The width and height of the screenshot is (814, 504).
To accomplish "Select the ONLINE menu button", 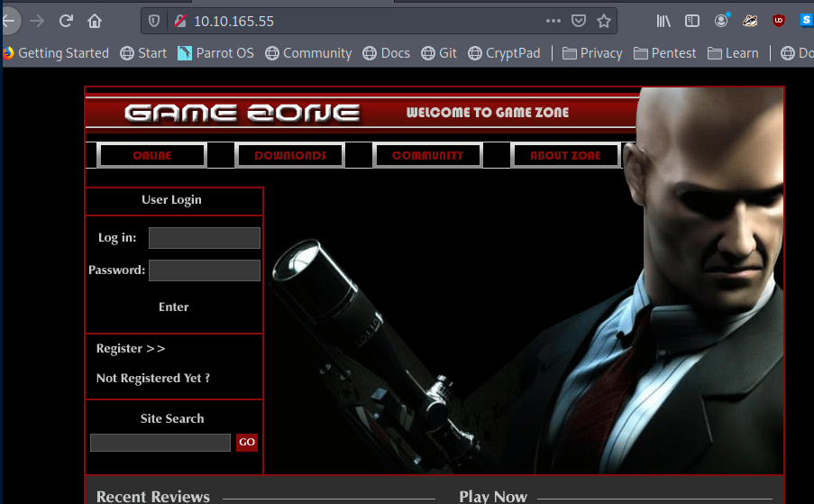I will [x=152, y=155].
